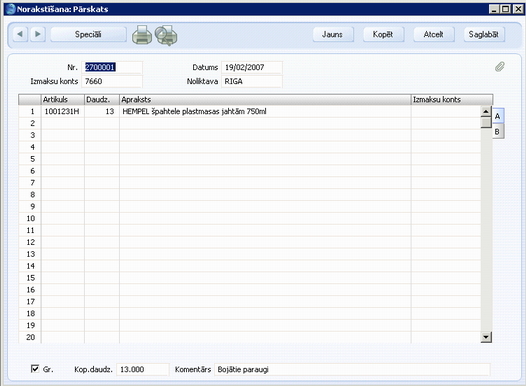Viewport: 526px width, 386px height.
Task: Click the Jauns button
Action: tap(332, 34)
